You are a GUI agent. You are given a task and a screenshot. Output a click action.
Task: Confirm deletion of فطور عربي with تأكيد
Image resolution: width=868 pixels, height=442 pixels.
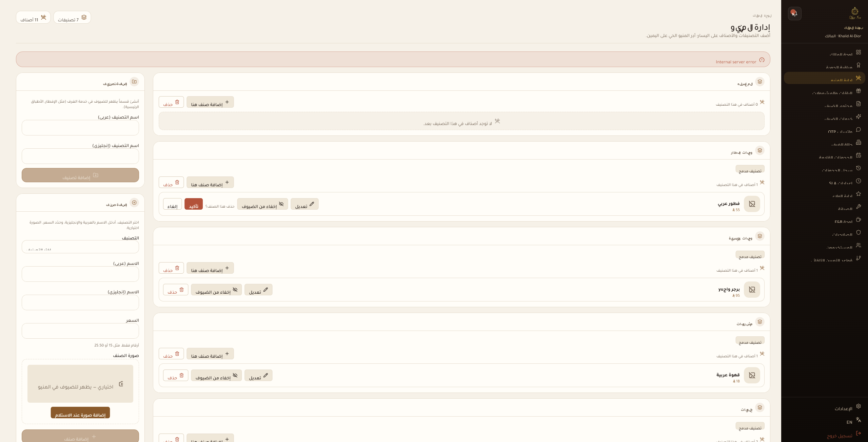194,204
